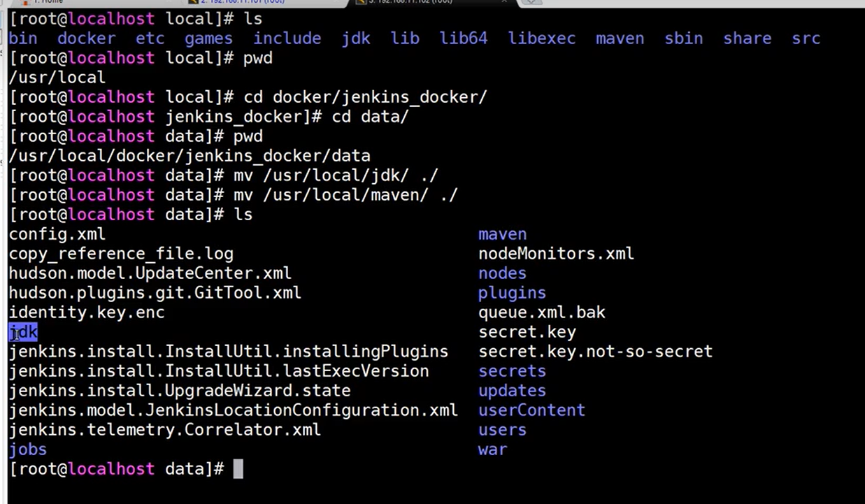Click maven in the /usr/local listing

point(620,38)
